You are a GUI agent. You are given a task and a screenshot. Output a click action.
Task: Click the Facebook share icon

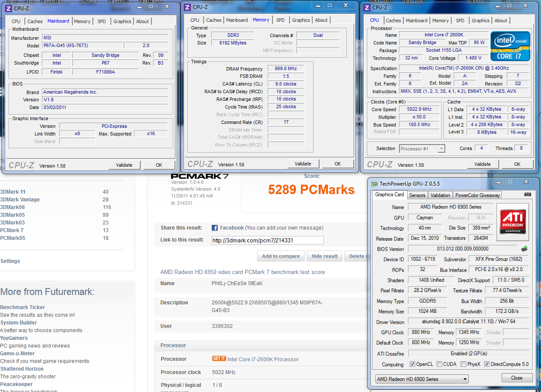coord(215,228)
